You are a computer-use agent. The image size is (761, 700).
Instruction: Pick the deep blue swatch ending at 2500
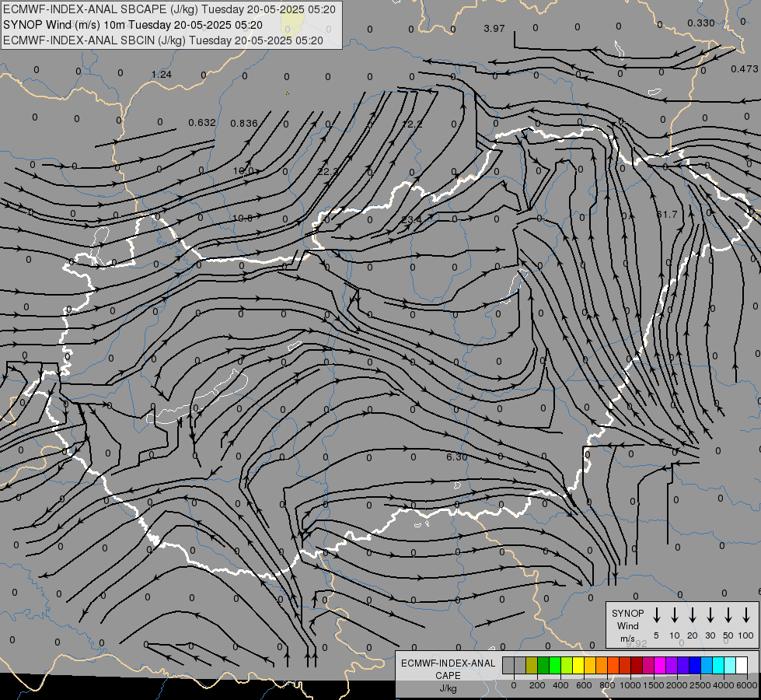[x=694, y=665]
